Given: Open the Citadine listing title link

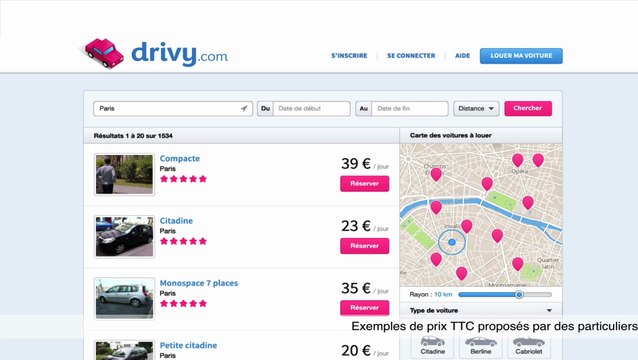Looking at the screenshot, I should pyautogui.click(x=176, y=221).
